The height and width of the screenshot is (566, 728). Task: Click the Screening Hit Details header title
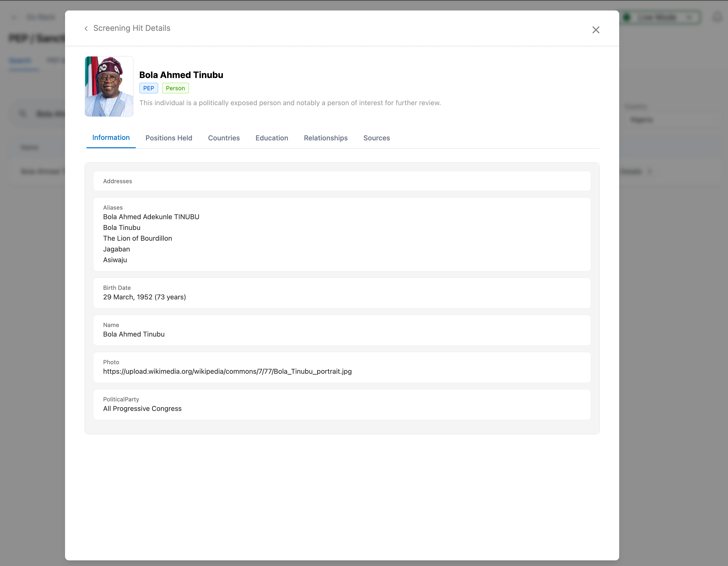[132, 28]
